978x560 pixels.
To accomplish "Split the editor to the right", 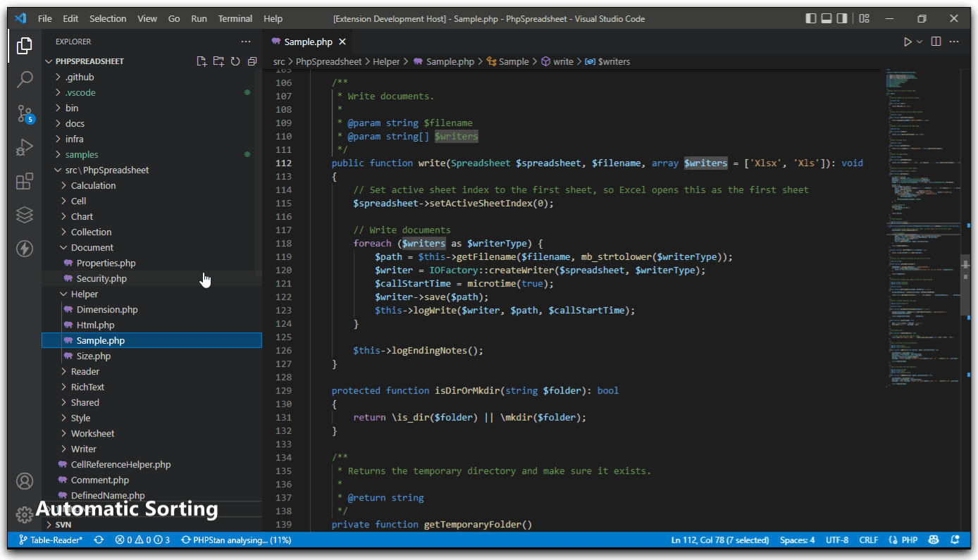I will click(936, 42).
